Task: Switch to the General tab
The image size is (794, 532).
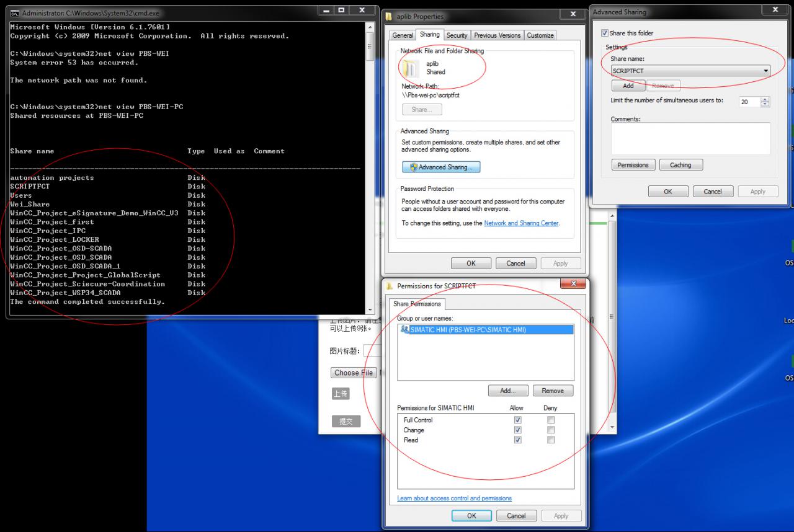Action: [x=403, y=35]
